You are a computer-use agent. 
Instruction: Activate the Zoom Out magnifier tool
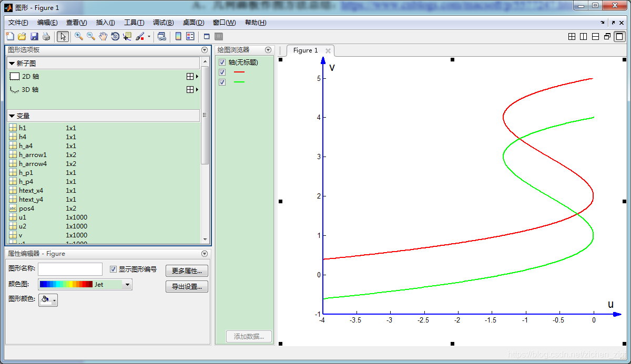pyautogui.click(x=91, y=36)
